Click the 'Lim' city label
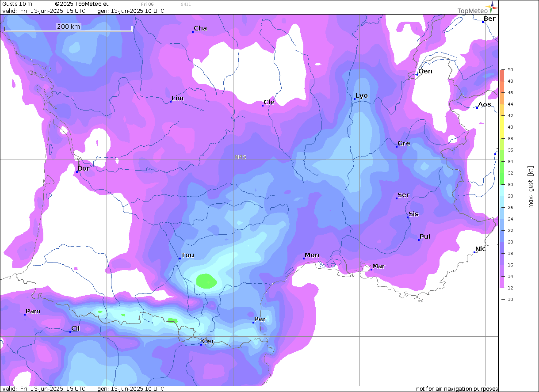The width and height of the screenshot is (539, 392). click(177, 98)
